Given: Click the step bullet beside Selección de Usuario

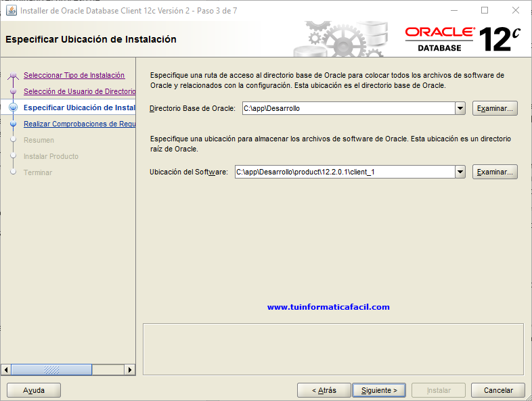Looking at the screenshot, I should pyautogui.click(x=14, y=91).
